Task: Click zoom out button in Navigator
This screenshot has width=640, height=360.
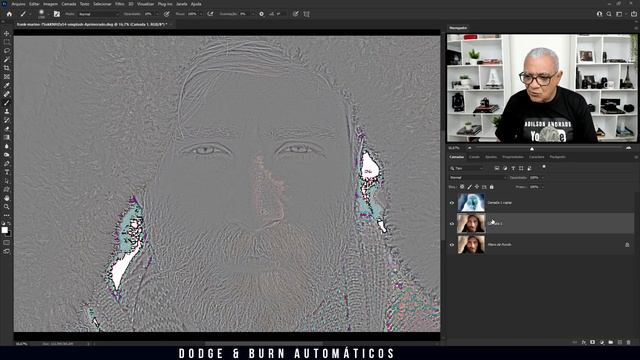Action: coord(469,148)
